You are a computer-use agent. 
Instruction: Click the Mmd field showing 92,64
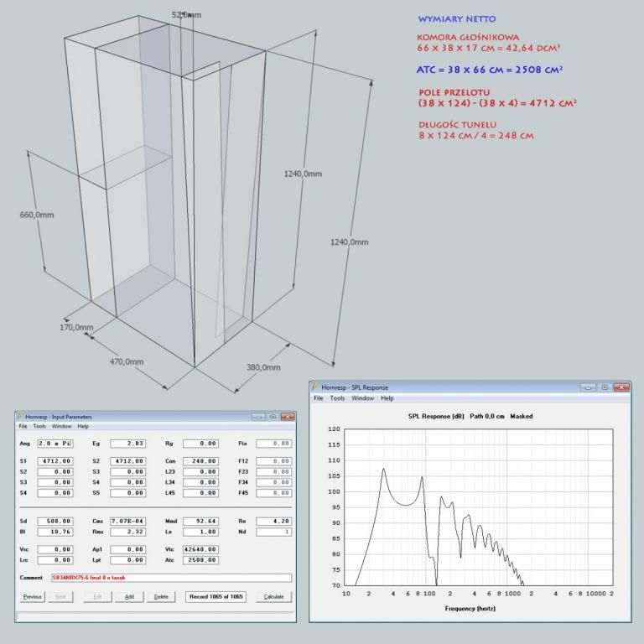201,522
